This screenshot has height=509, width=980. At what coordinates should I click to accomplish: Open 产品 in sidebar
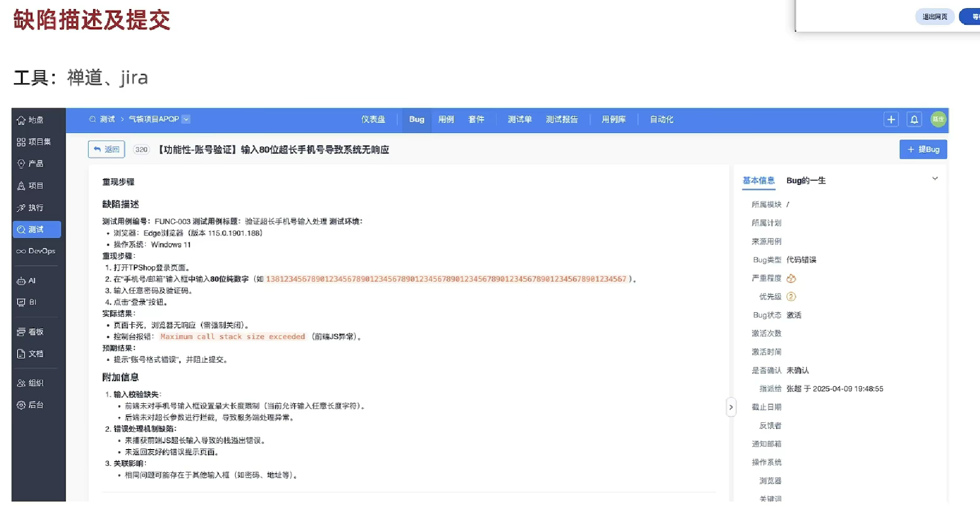click(30, 164)
